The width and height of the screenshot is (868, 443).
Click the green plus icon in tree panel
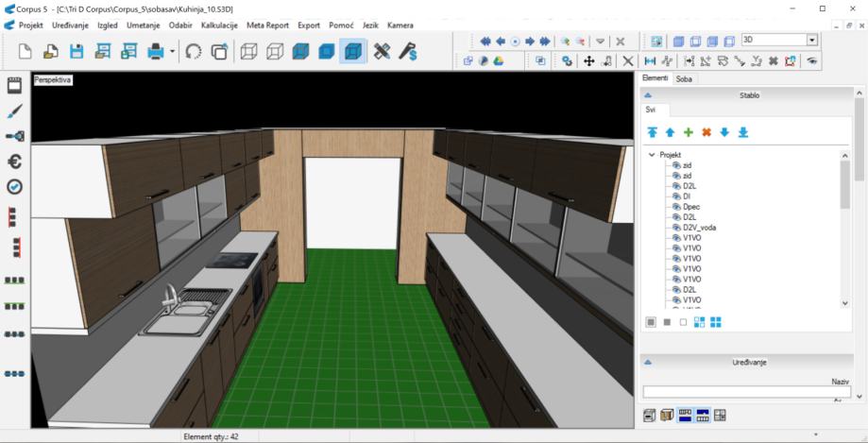pos(688,132)
